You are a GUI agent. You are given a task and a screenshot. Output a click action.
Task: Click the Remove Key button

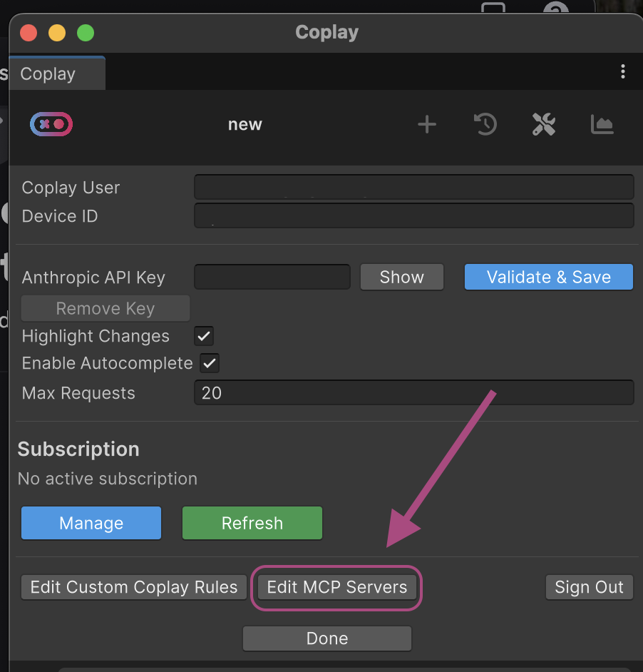[106, 308]
